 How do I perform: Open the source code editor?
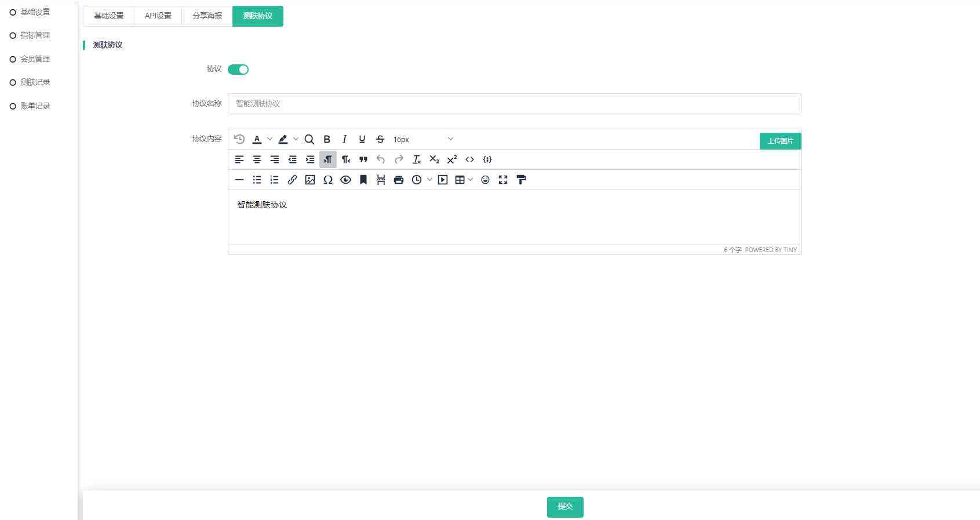[x=470, y=159]
